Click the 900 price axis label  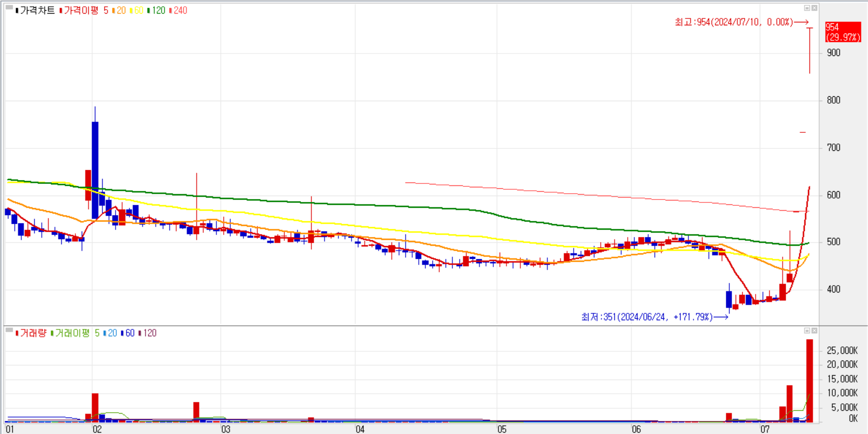point(833,53)
